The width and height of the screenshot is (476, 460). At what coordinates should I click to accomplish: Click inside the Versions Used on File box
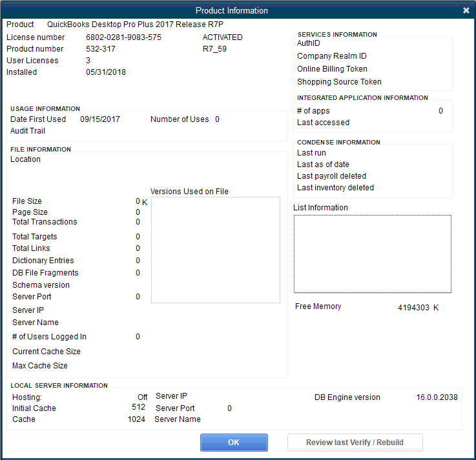216,250
